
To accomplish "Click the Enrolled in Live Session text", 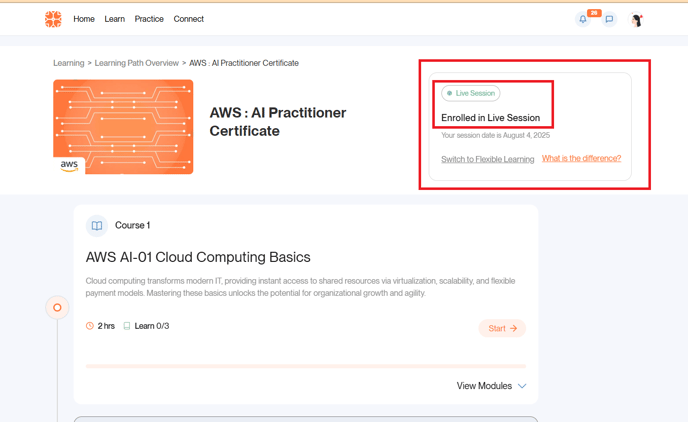I will point(491,118).
